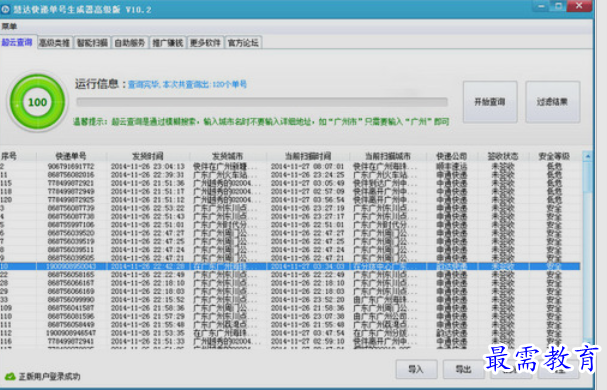Click the 导入 button
Viewport: 607px width, 390px height.
(416, 369)
